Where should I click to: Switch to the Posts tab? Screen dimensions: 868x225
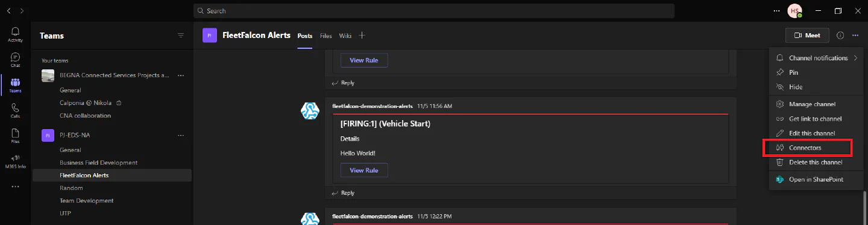(305, 36)
